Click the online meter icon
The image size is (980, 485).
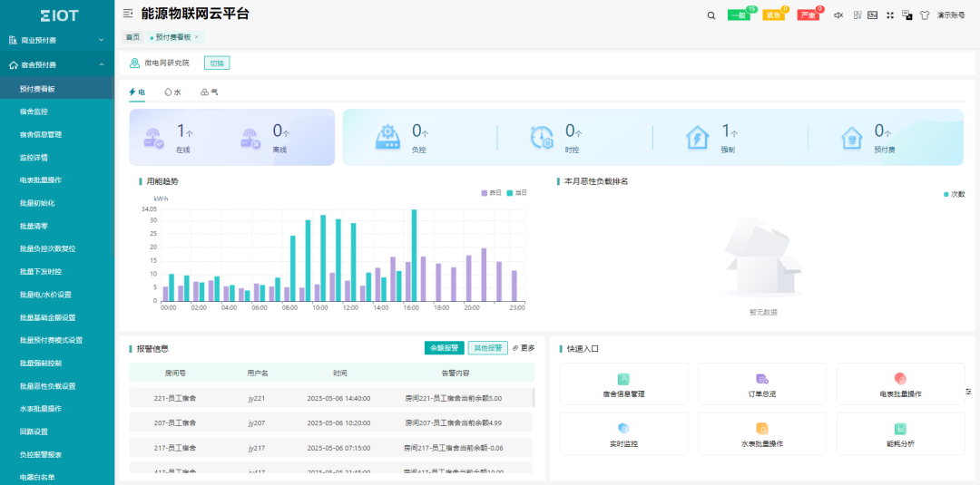[x=153, y=138]
